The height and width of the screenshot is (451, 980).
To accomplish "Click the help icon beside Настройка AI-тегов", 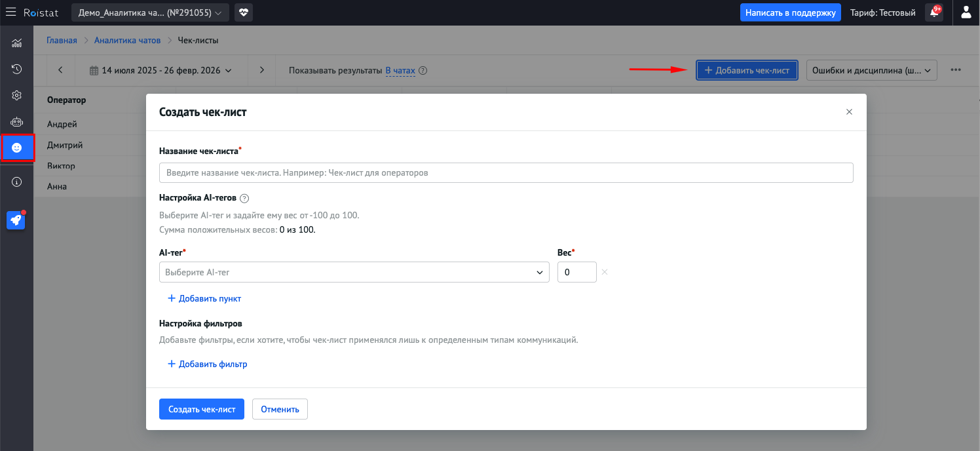I will point(244,198).
